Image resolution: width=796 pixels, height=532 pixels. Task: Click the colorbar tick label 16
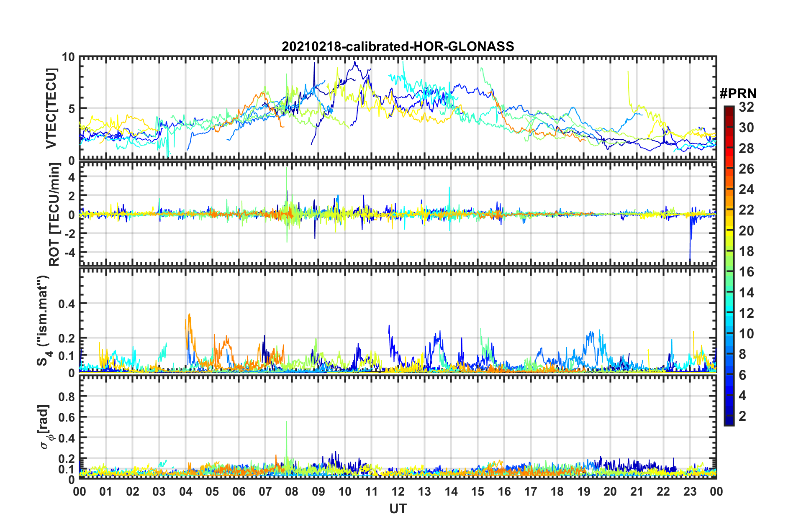[746, 272]
